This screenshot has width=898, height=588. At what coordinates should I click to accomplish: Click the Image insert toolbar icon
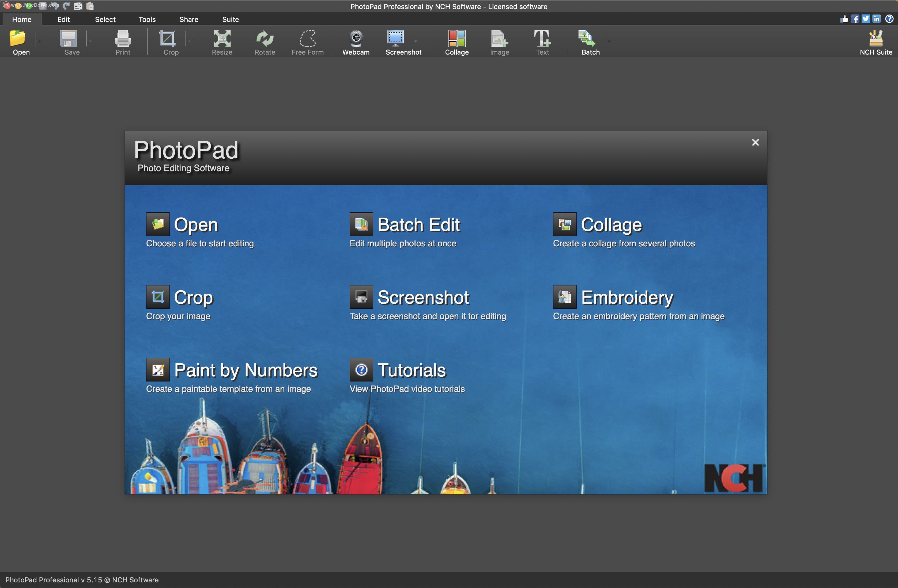pyautogui.click(x=500, y=38)
